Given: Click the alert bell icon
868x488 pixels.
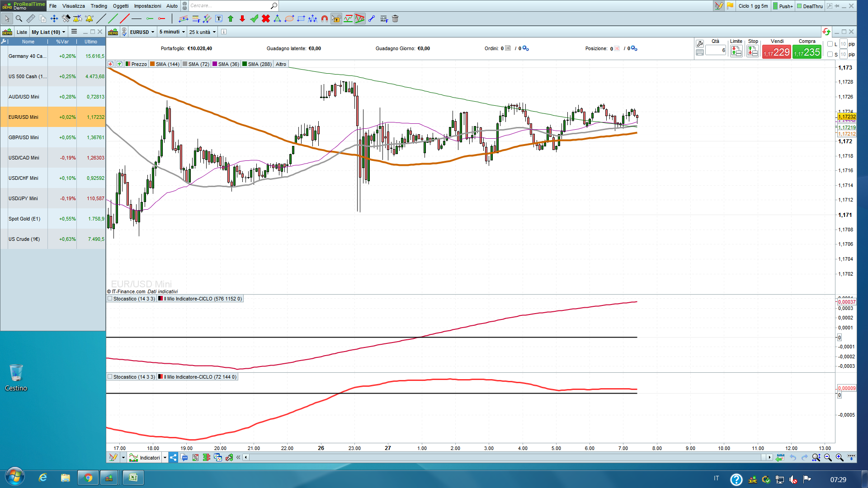Looking at the screenshot, I should (89, 19).
